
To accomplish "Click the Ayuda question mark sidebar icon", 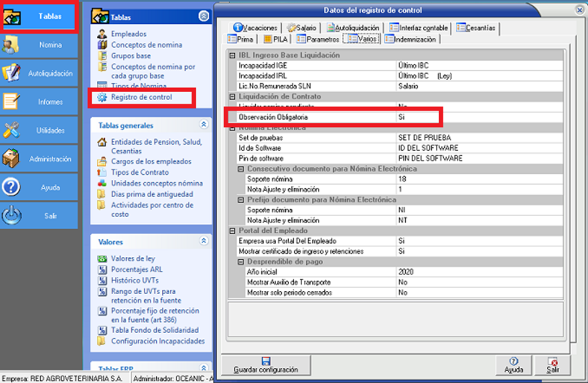I will pyautogui.click(x=11, y=187).
